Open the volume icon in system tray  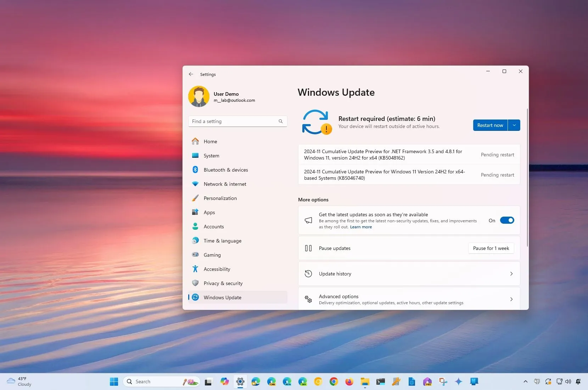[x=568, y=381]
